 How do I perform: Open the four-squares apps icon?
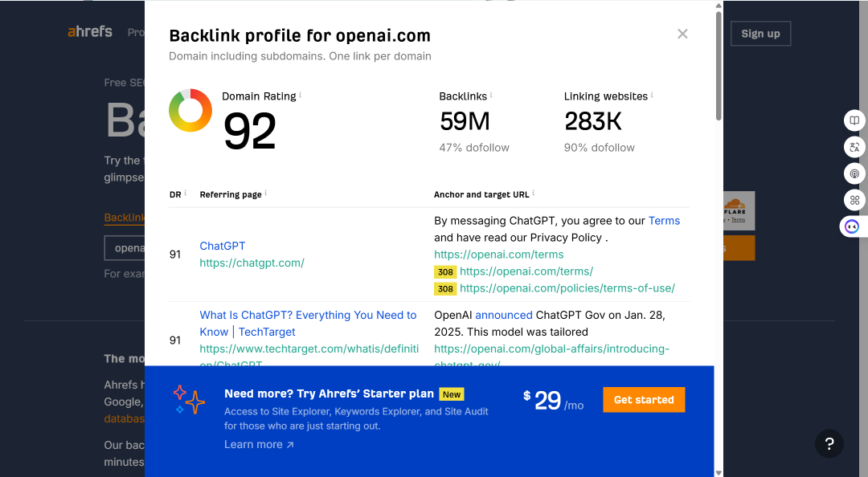pos(854,200)
